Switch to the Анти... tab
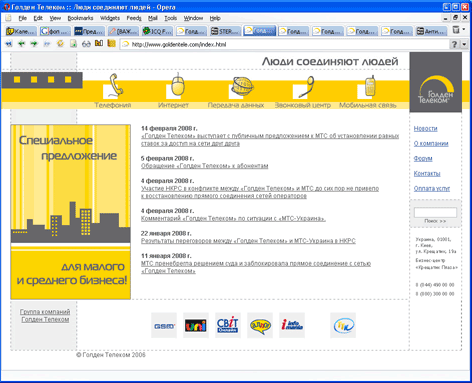 click(431, 31)
